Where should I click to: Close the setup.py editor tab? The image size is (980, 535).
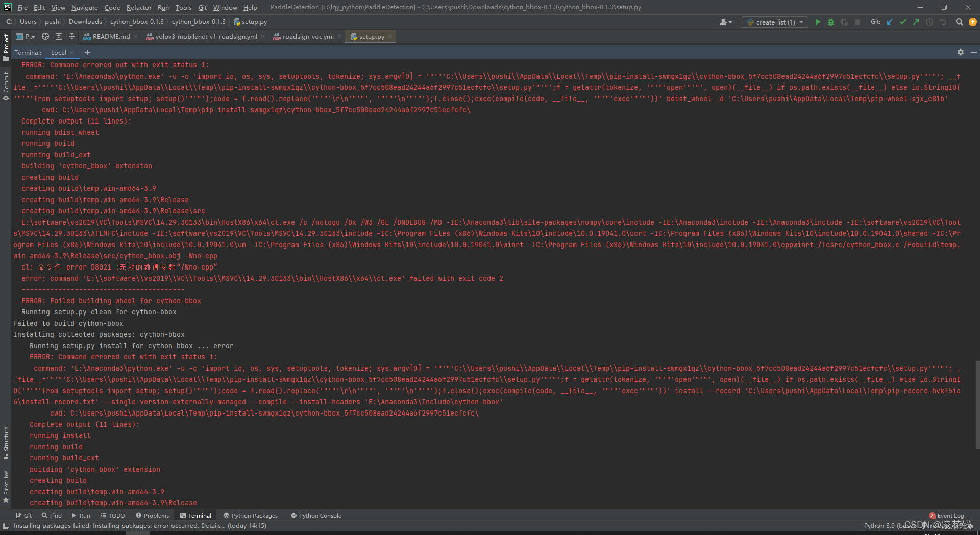tap(390, 36)
